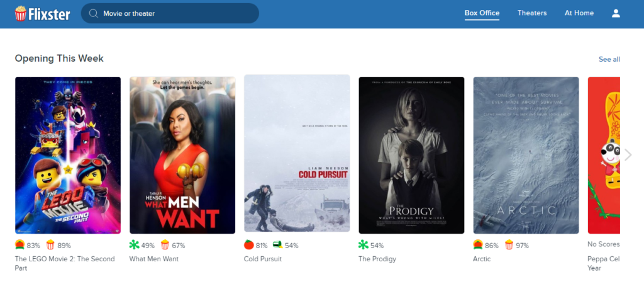The height and width of the screenshot is (301, 644).
Task: Click Cold Pursuit red tomato icon
Action: point(249,245)
